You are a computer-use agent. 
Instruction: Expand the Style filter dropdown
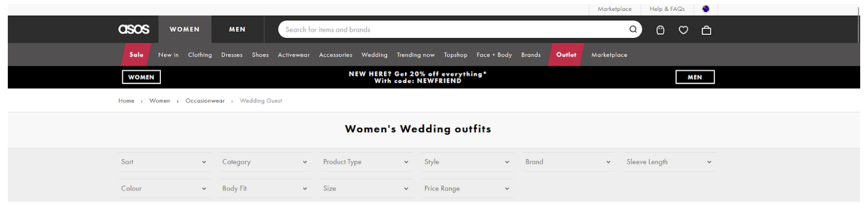[x=467, y=162]
